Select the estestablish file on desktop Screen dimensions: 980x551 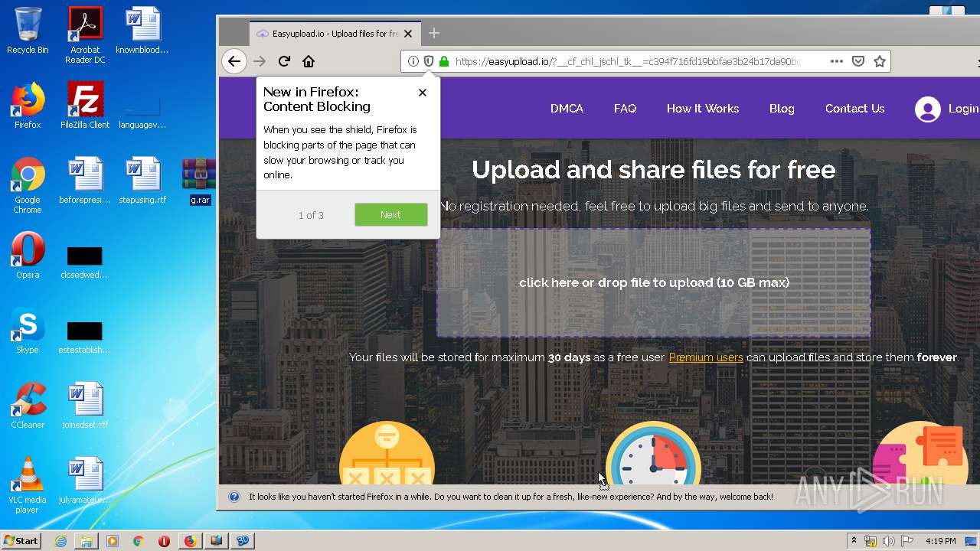[x=85, y=337]
